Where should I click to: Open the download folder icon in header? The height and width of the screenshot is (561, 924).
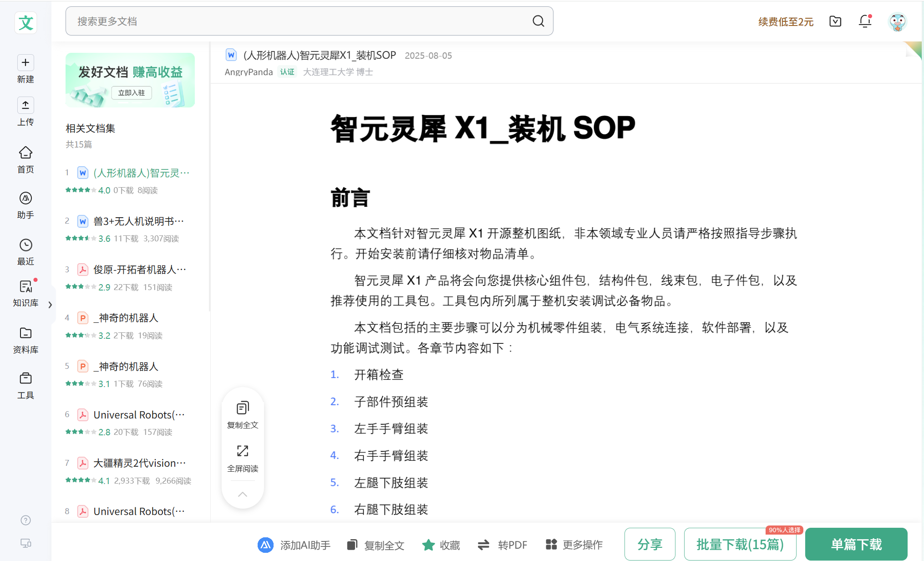point(835,21)
